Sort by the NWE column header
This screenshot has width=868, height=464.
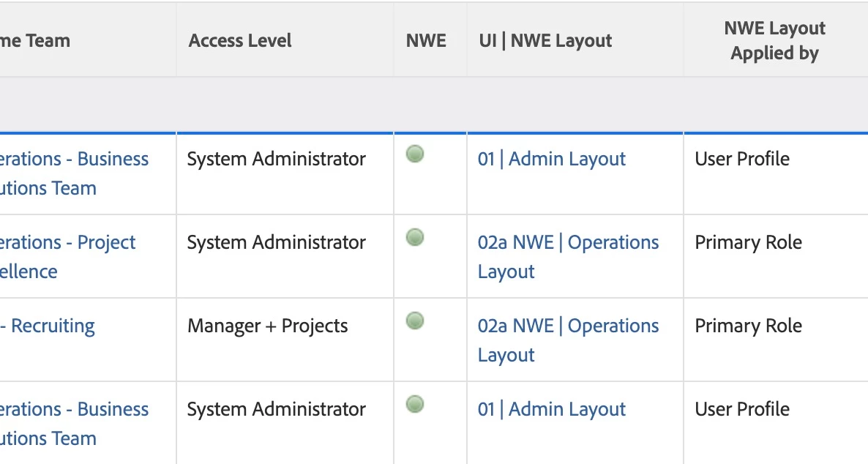pyautogui.click(x=426, y=40)
